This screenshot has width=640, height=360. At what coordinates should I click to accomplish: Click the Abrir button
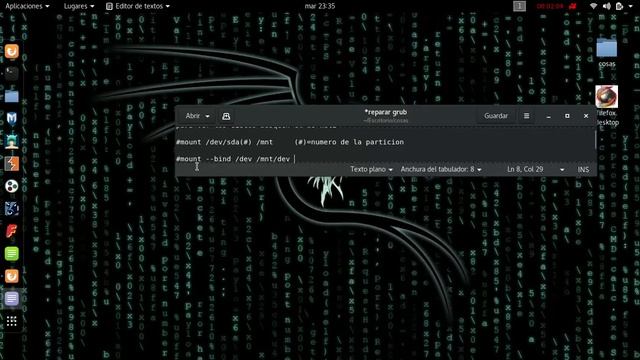(193, 116)
